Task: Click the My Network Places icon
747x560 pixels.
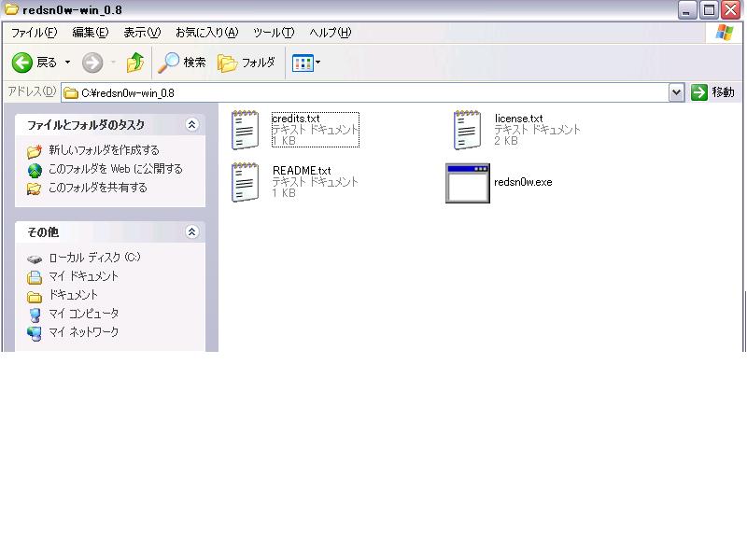Action: (x=35, y=333)
